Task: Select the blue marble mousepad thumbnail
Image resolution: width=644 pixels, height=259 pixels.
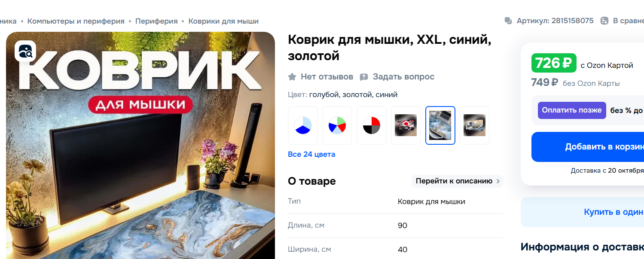Action: click(x=440, y=125)
